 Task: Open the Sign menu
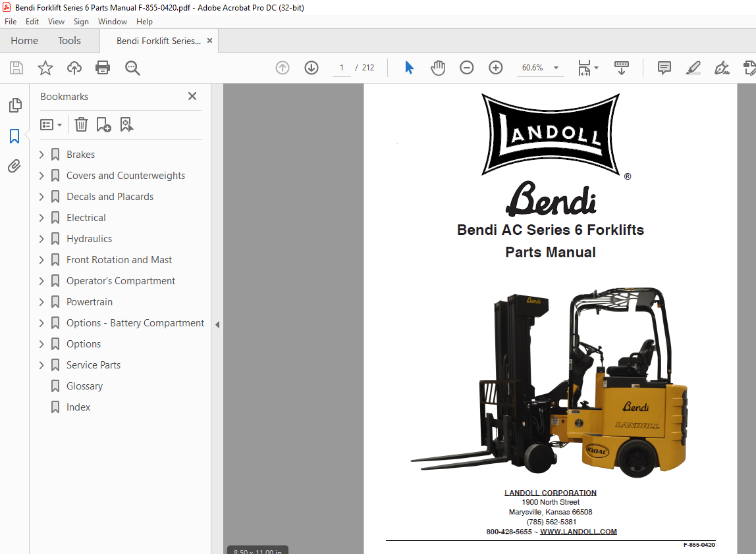(x=81, y=22)
